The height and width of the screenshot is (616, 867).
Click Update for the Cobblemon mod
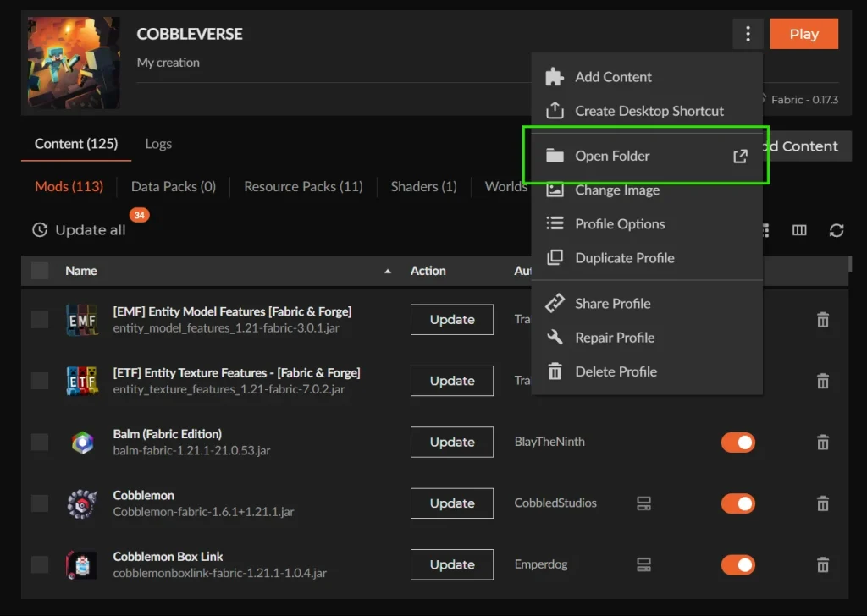point(452,503)
